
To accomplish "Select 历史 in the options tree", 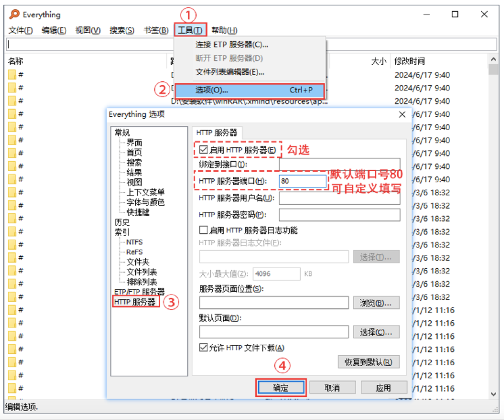I will point(122,222).
